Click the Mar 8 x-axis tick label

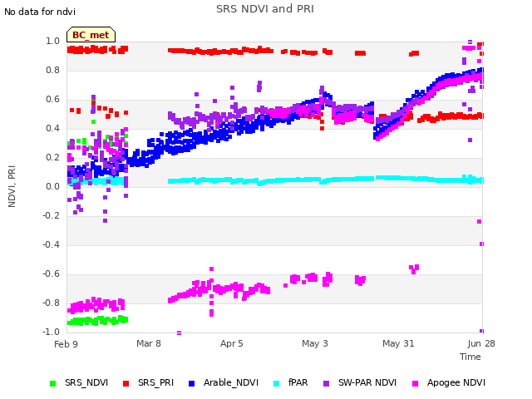click(149, 343)
